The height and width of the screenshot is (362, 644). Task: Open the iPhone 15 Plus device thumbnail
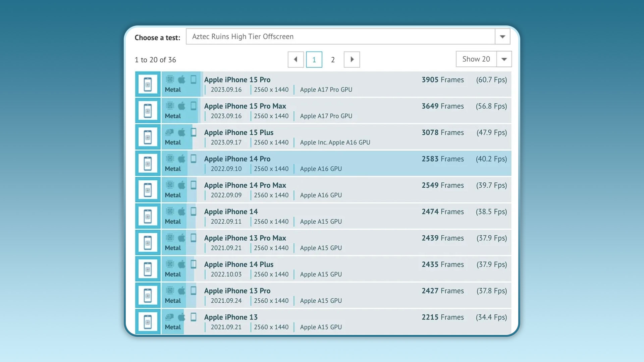[148, 137]
